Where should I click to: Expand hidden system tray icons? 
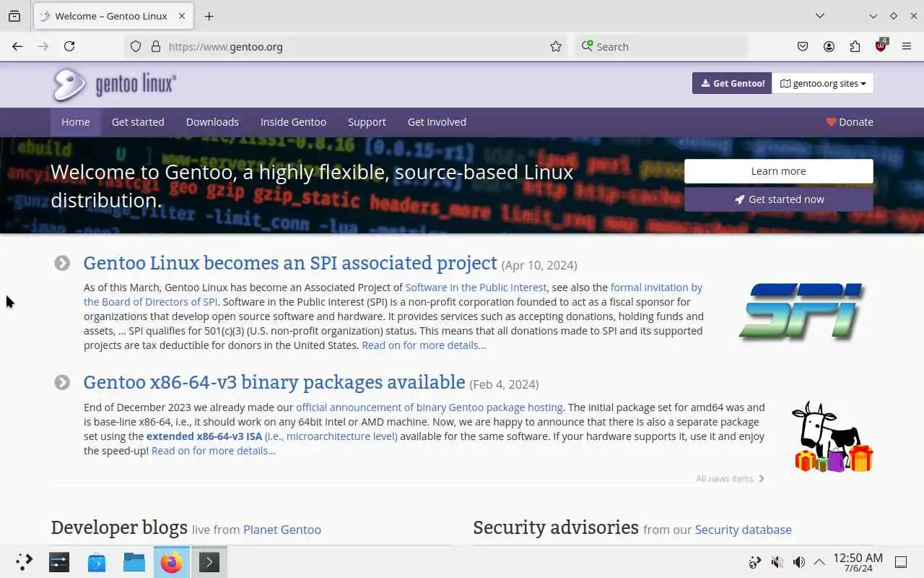(819, 562)
